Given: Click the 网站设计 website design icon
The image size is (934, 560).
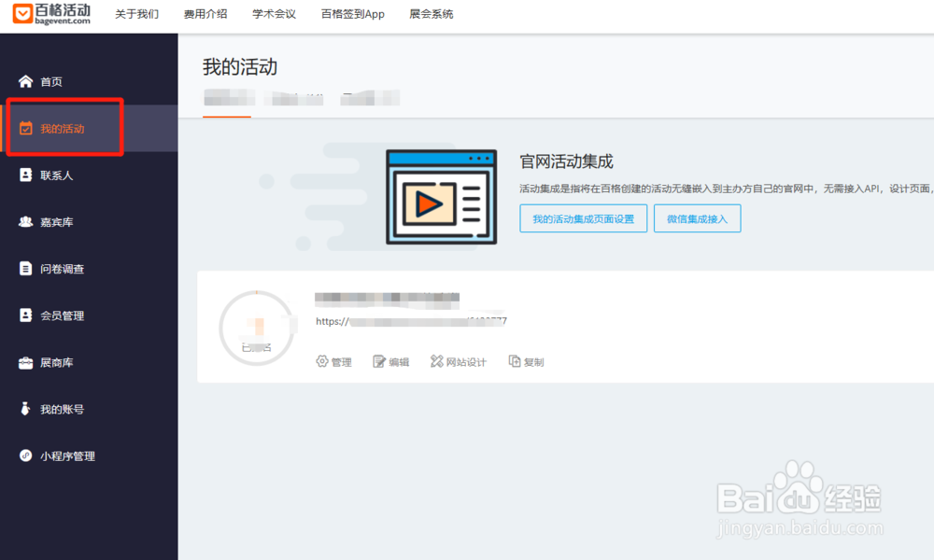Looking at the screenshot, I should 435,361.
